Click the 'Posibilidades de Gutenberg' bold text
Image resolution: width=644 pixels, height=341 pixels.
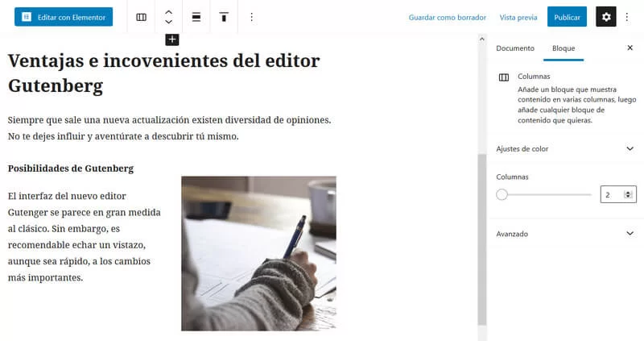tap(71, 168)
